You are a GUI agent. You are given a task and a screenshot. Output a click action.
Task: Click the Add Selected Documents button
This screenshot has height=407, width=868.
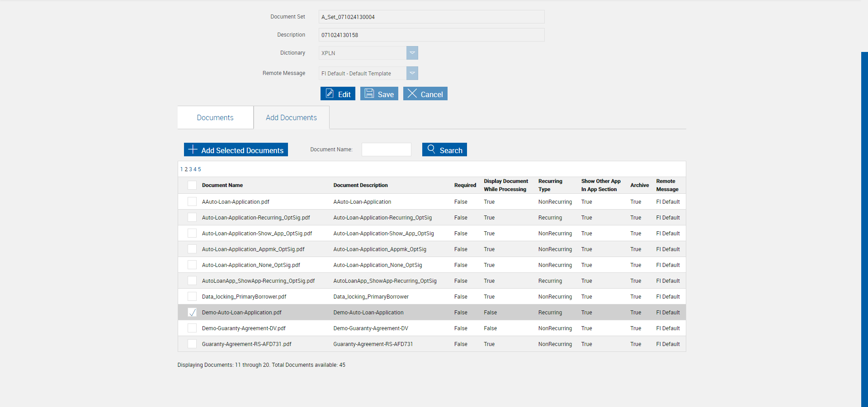pyautogui.click(x=236, y=150)
